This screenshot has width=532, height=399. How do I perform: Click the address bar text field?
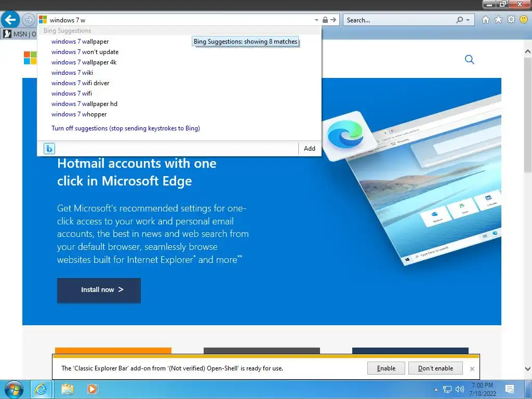[x=180, y=20]
